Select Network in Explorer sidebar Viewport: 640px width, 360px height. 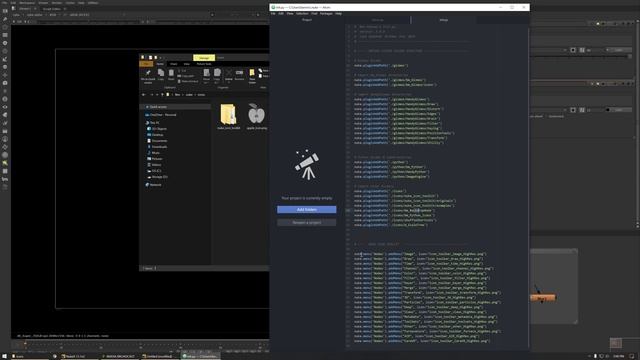click(153, 185)
